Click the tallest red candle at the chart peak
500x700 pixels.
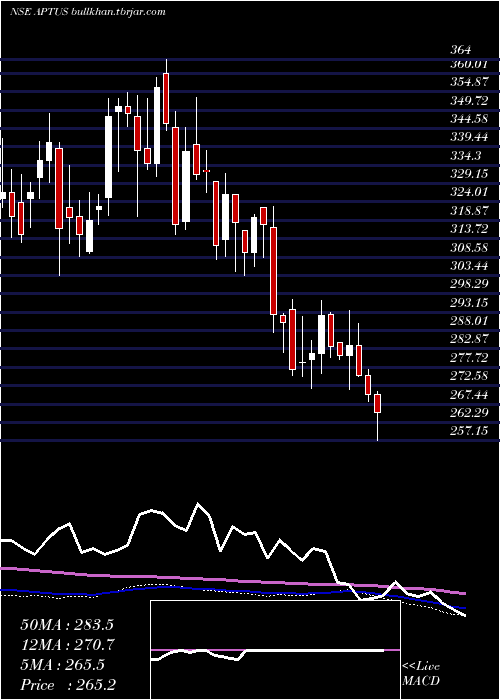tap(166, 94)
